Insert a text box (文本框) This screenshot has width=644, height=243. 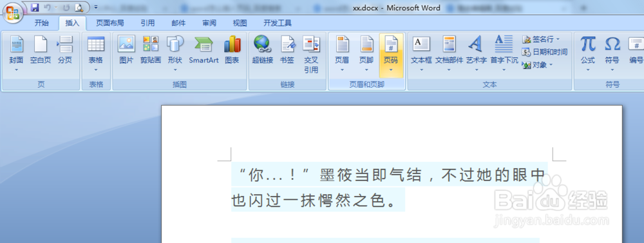pos(421,53)
